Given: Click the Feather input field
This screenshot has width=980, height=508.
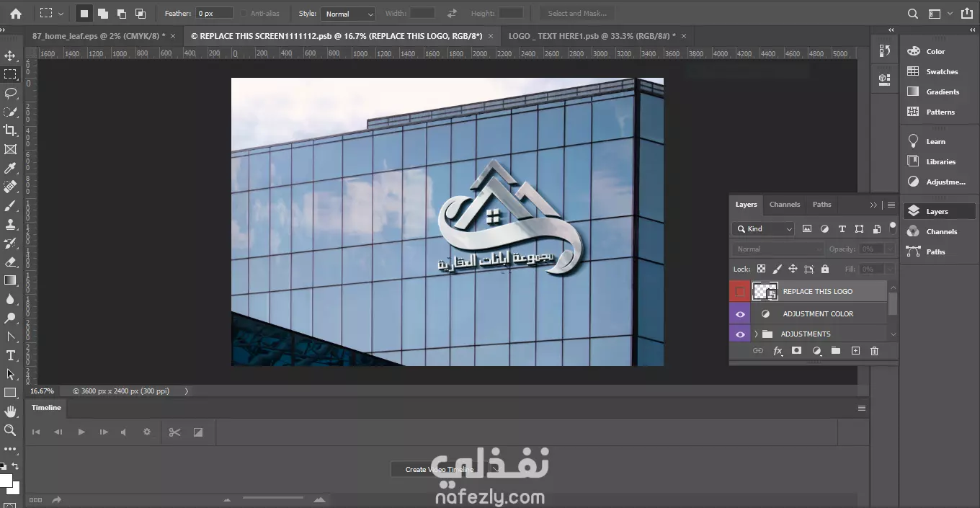Looking at the screenshot, I should [x=215, y=13].
